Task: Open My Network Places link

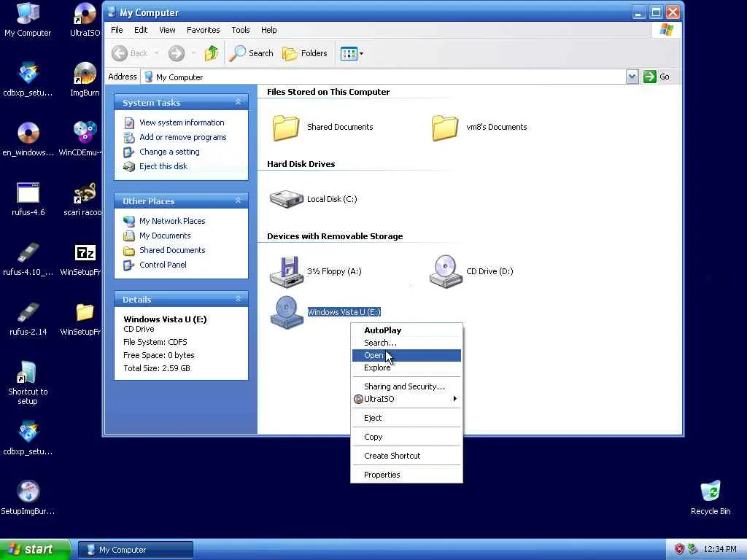Action: [x=172, y=221]
